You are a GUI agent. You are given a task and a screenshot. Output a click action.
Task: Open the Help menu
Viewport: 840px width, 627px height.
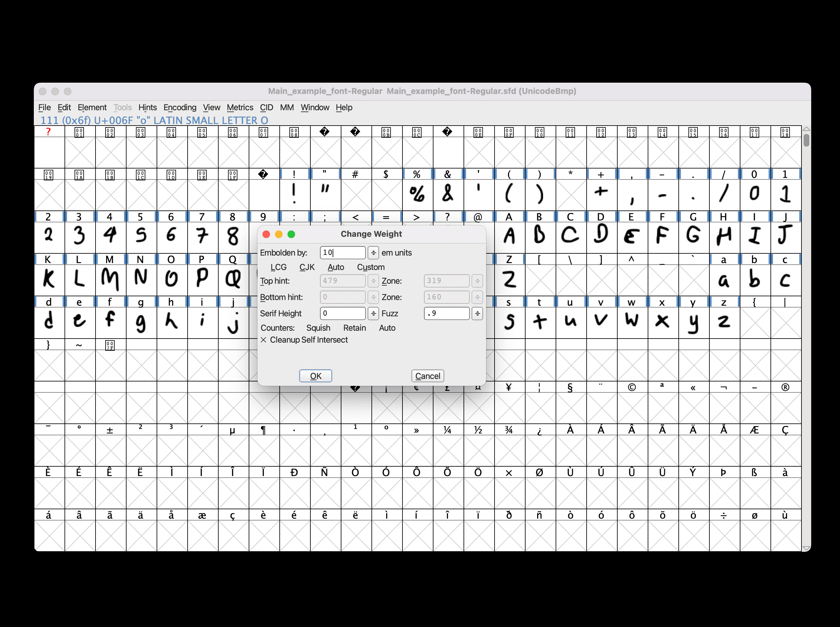click(344, 107)
